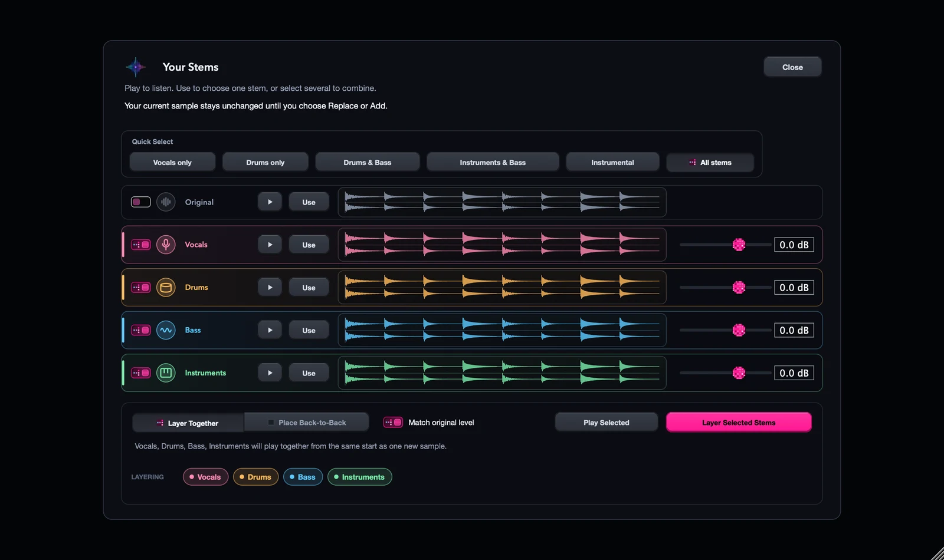Click the Drums drum icon
The width and height of the screenshot is (944, 560).
click(166, 288)
